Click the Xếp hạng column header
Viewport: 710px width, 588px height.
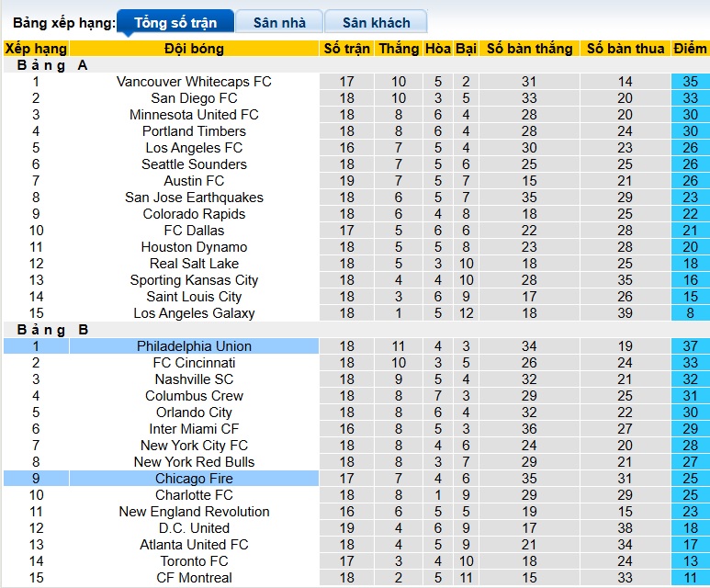pyautogui.click(x=36, y=49)
